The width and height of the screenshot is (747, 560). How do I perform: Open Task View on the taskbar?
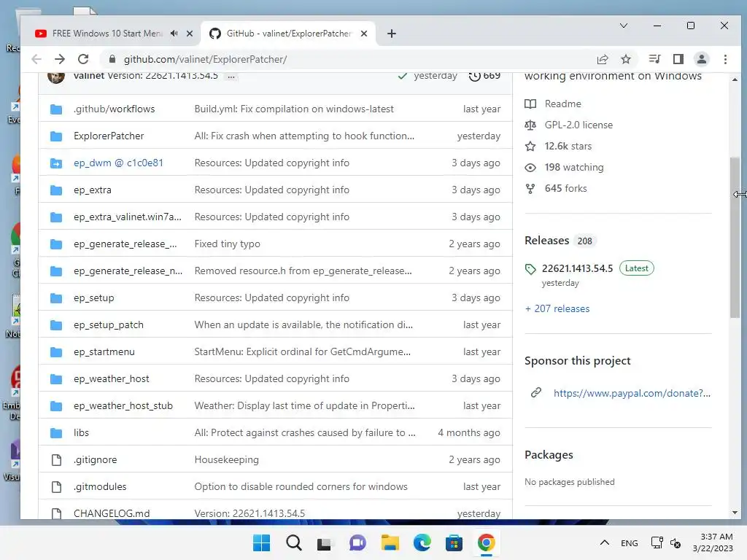(x=325, y=542)
